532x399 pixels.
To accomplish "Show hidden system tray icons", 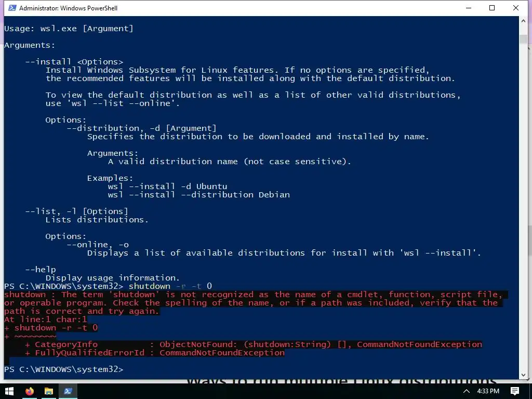I will (x=467, y=391).
